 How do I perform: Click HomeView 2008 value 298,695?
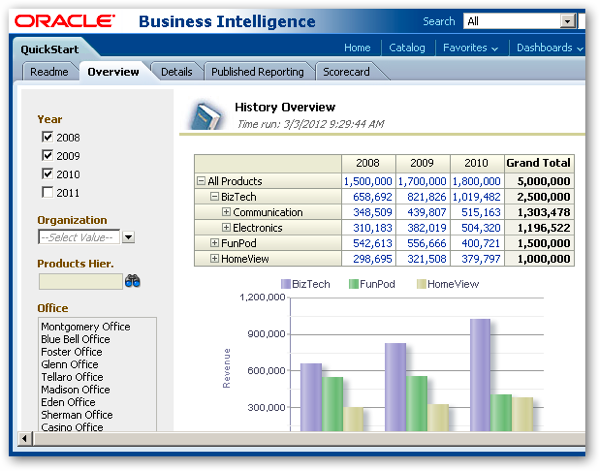pyautogui.click(x=372, y=259)
